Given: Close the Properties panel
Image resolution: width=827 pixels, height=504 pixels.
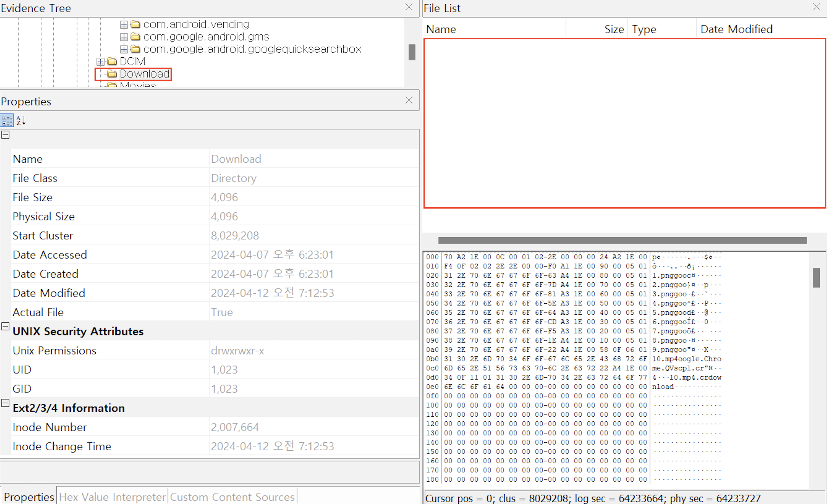Looking at the screenshot, I should (408, 100).
